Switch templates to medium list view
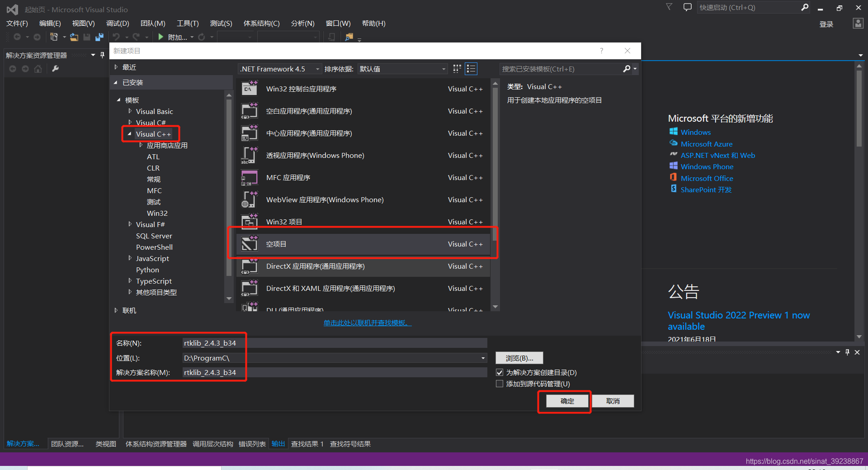 [471, 69]
